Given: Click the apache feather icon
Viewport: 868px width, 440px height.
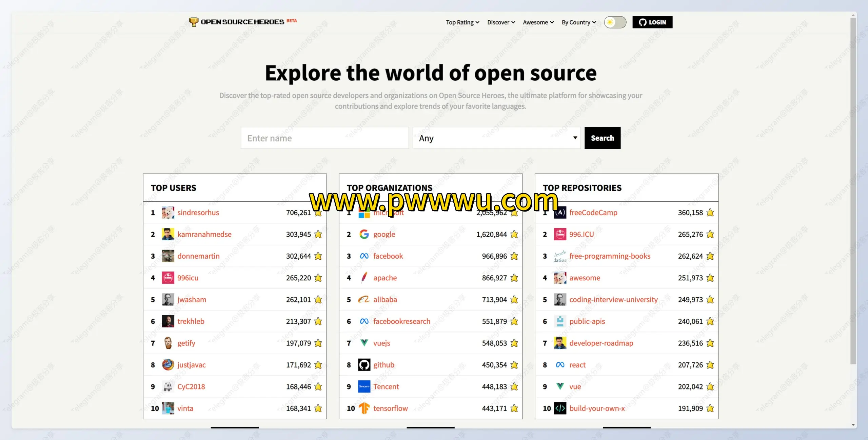Looking at the screenshot, I should click(x=364, y=278).
